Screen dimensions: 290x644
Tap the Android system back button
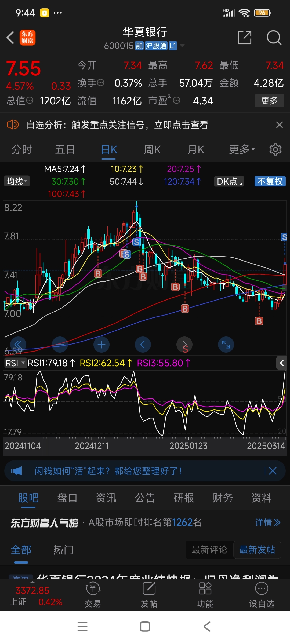[x=207, y=627]
